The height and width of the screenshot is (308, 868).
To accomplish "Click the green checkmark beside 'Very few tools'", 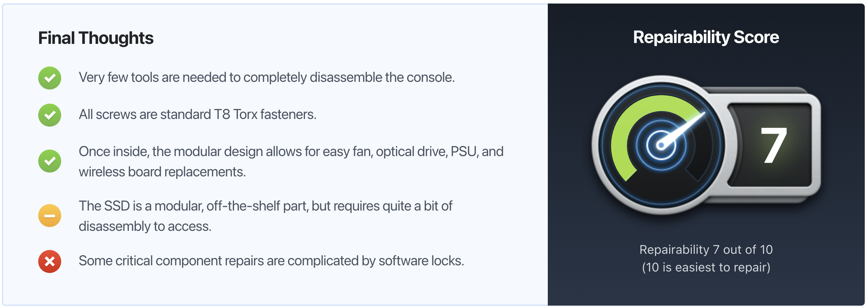I will pyautogui.click(x=49, y=78).
